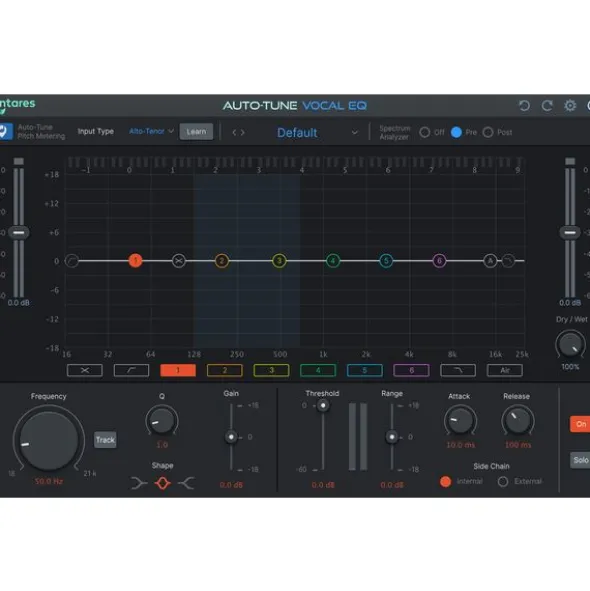The width and height of the screenshot is (590, 591).
Task: Select the notch filter band tab
Action: pyautogui.click(x=84, y=370)
